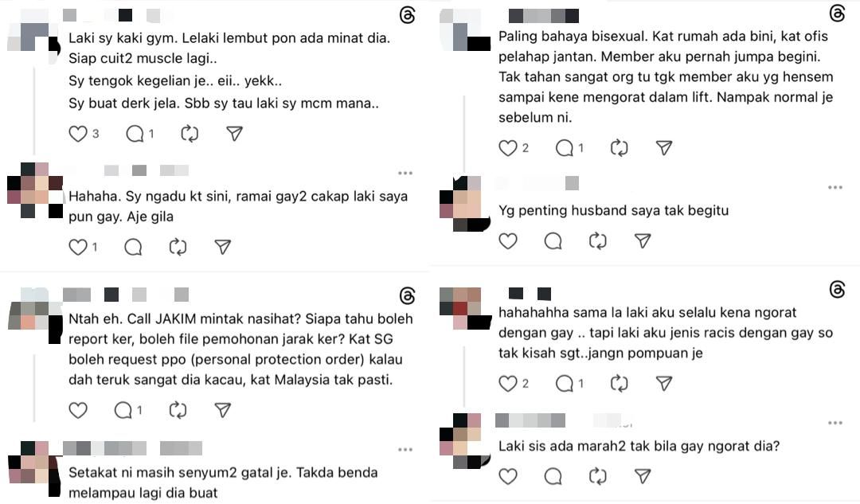
Task: Like the "Paling bahaya bisexual" post
Action: pyautogui.click(x=508, y=147)
